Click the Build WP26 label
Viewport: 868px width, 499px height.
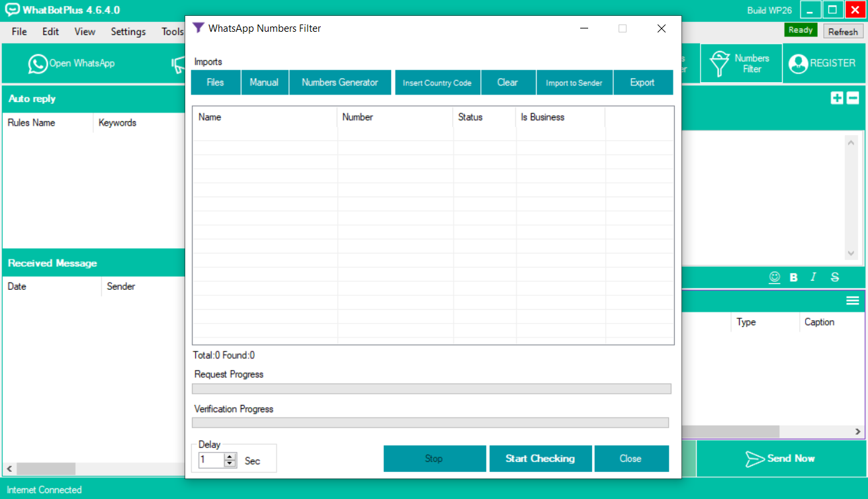pos(769,11)
